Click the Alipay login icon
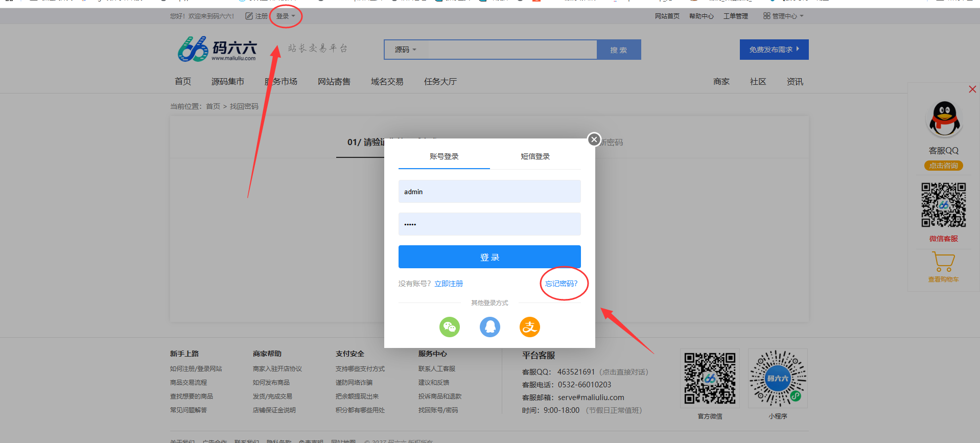This screenshot has height=443, width=980. coord(529,327)
